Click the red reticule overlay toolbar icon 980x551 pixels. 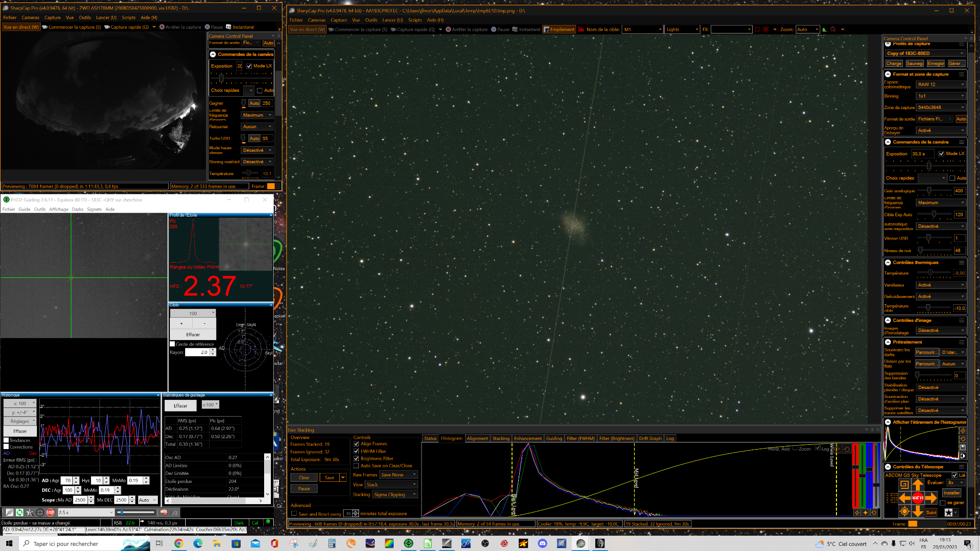coord(766,30)
